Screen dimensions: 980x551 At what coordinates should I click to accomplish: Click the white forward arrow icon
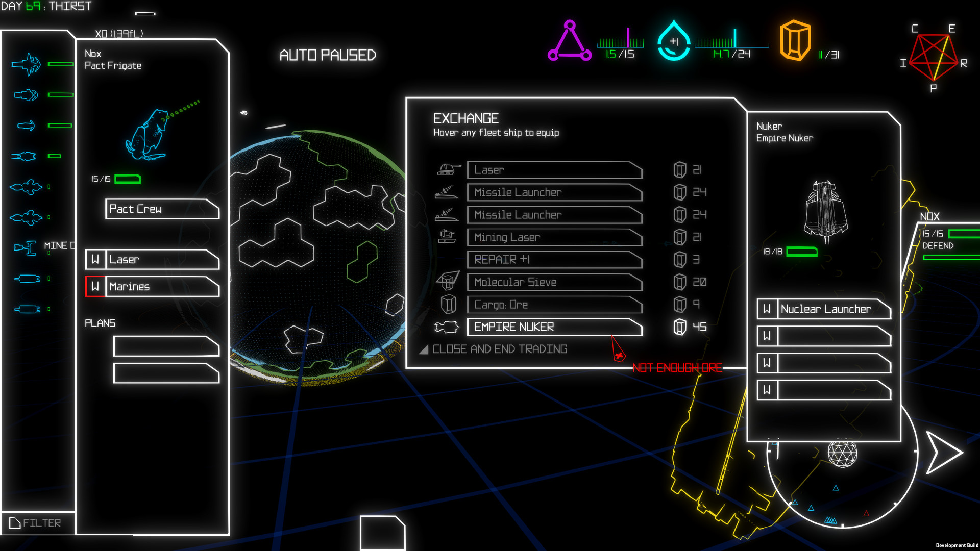coord(944,452)
